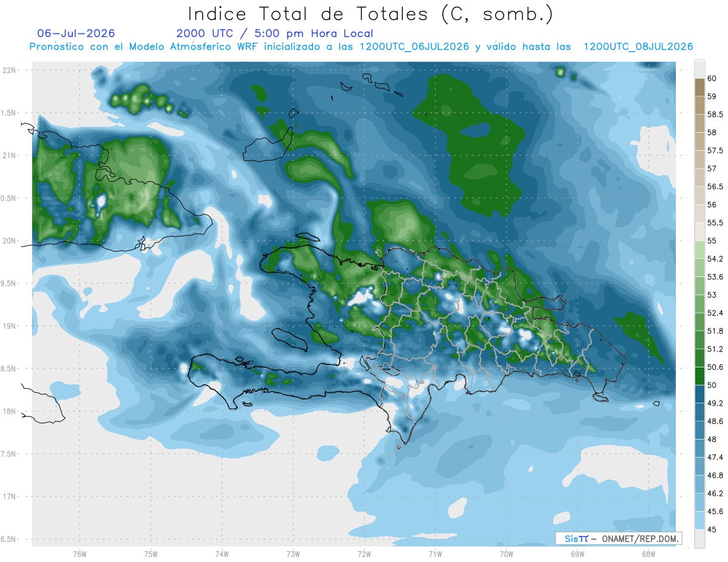Pick the tan swatch between 57 and 57.5
Screen dimensions: 728x562
coord(699,159)
